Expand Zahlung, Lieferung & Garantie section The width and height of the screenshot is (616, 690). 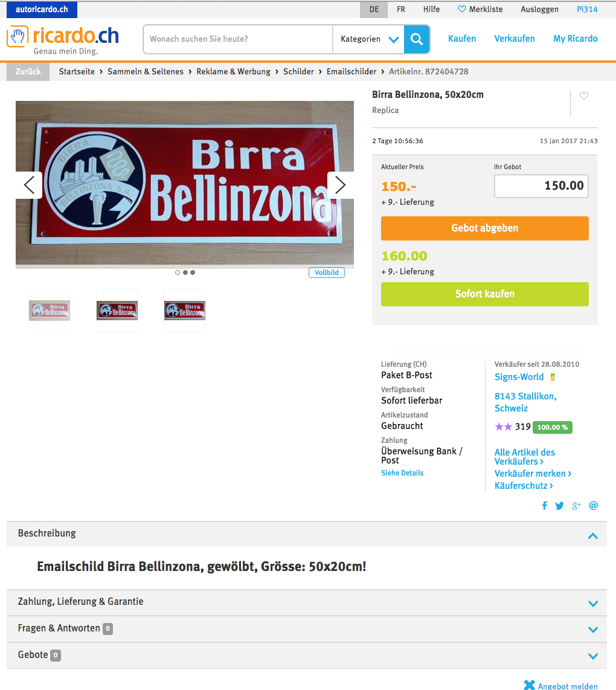click(307, 602)
